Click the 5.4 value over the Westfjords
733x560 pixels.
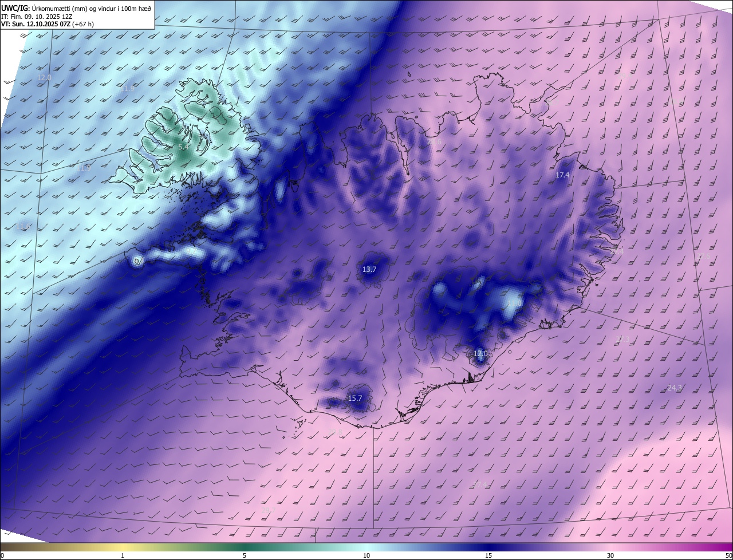183,147
